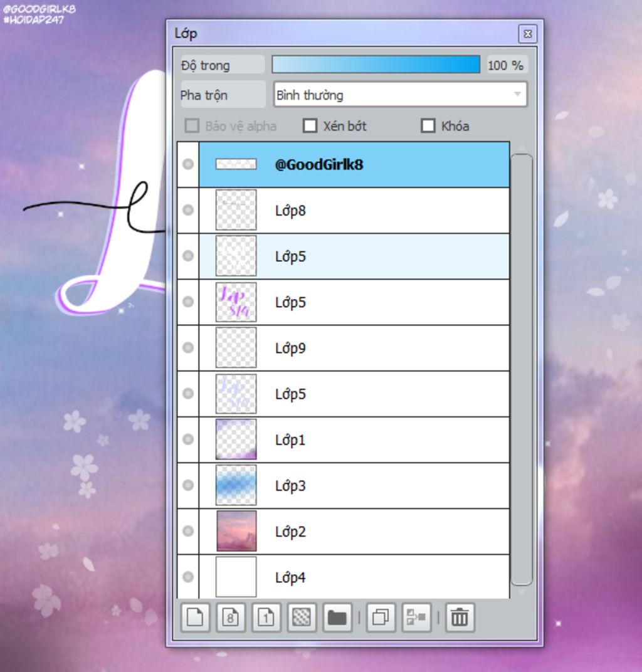Create a new layer folder

(337, 617)
